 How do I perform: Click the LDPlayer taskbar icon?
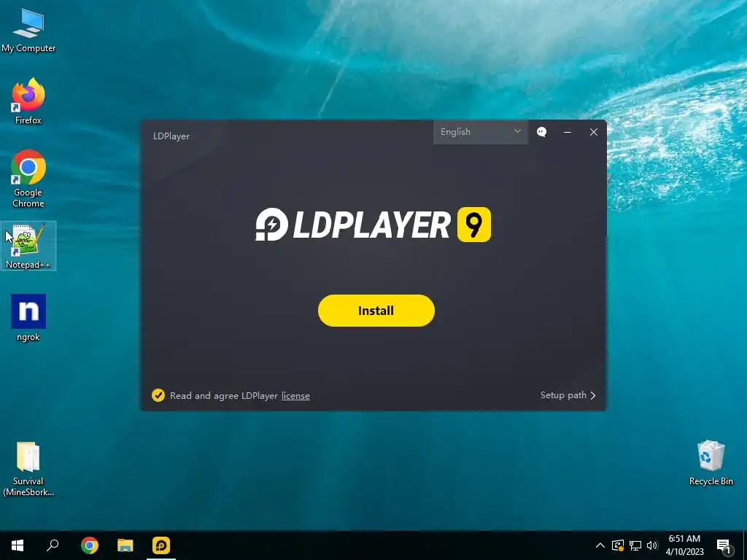161,545
